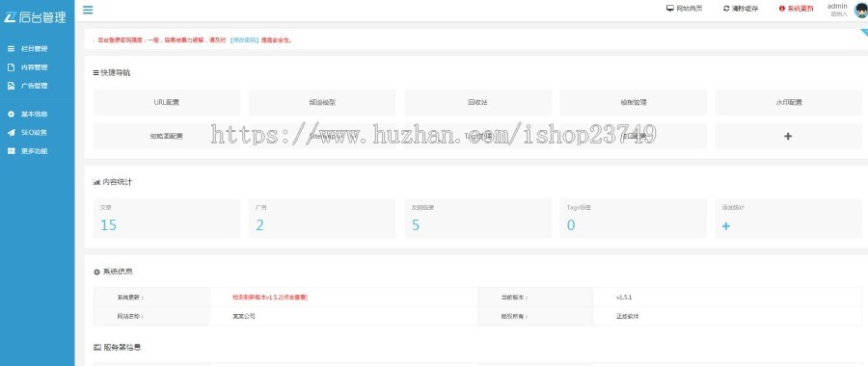
Task: Click the 快捷导航 section heading
Action: pyautogui.click(x=112, y=72)
